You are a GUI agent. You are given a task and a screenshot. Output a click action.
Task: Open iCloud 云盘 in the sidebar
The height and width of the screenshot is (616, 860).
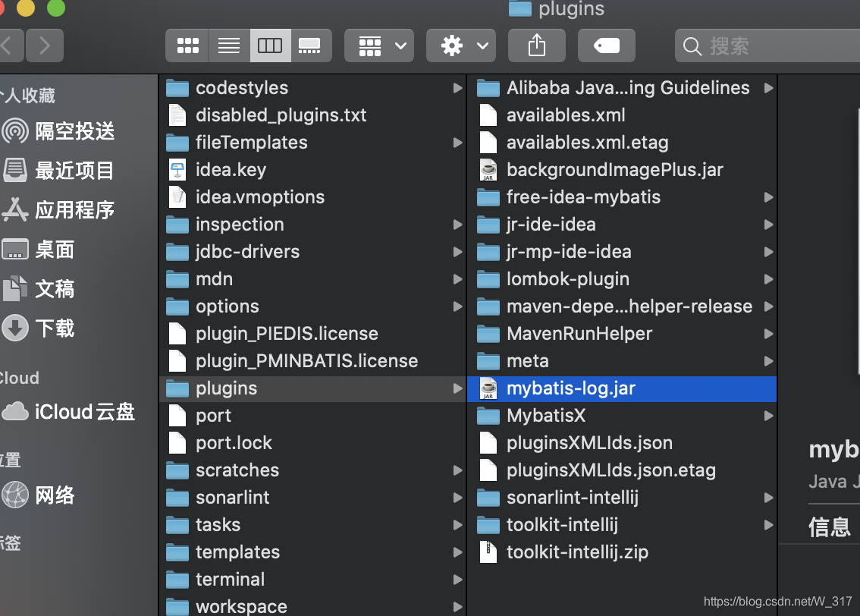[68, 412]
